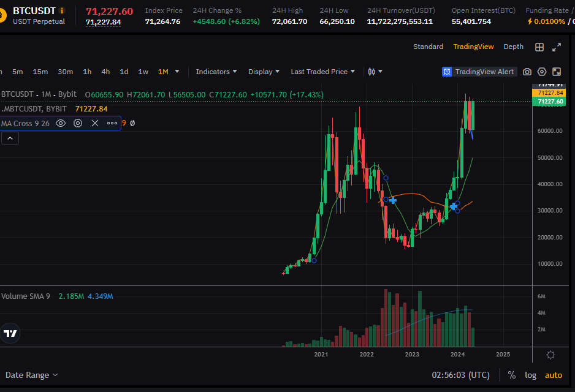Select the 30m timeframe
This screenshot has height=392, width=575.
pos(65,72)
